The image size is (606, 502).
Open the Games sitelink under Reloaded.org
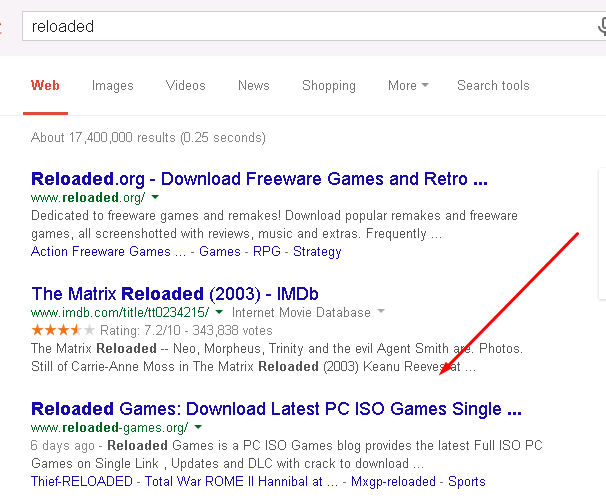click(x=220, y=252)
